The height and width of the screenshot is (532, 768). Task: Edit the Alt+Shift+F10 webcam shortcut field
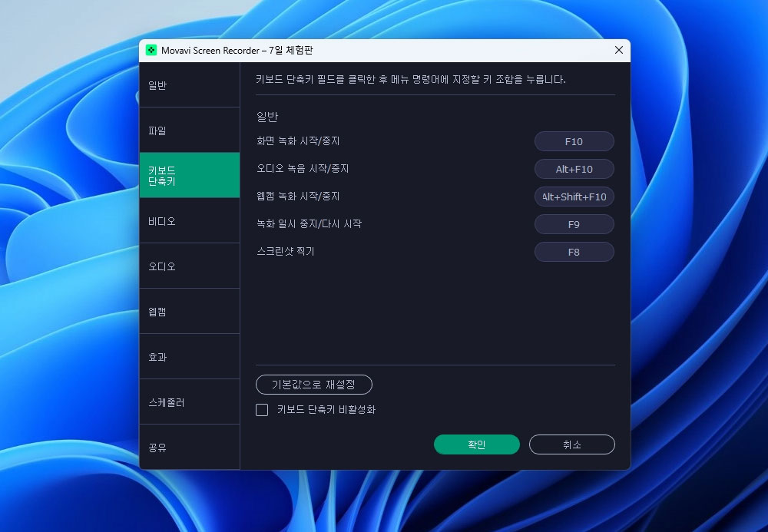(574, 197)
